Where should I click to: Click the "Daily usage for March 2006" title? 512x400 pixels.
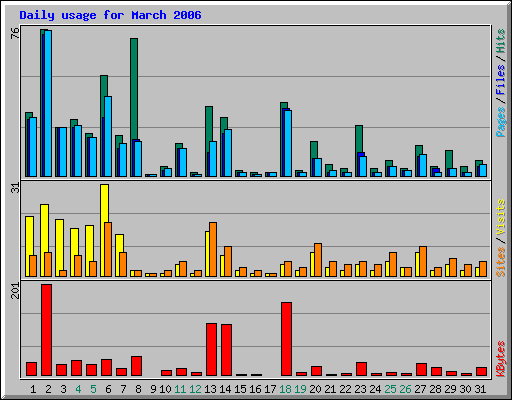(110, 15)
